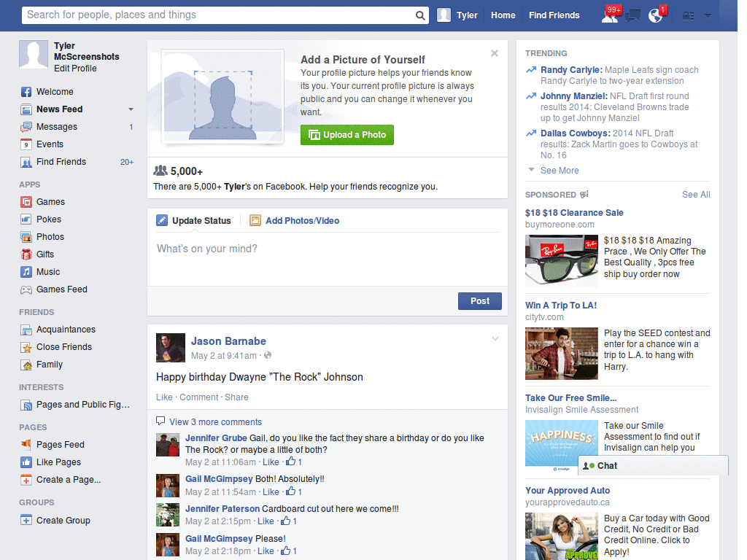Open the friend requests icon
Screen dimensions: 747x560
pos(610,15)
